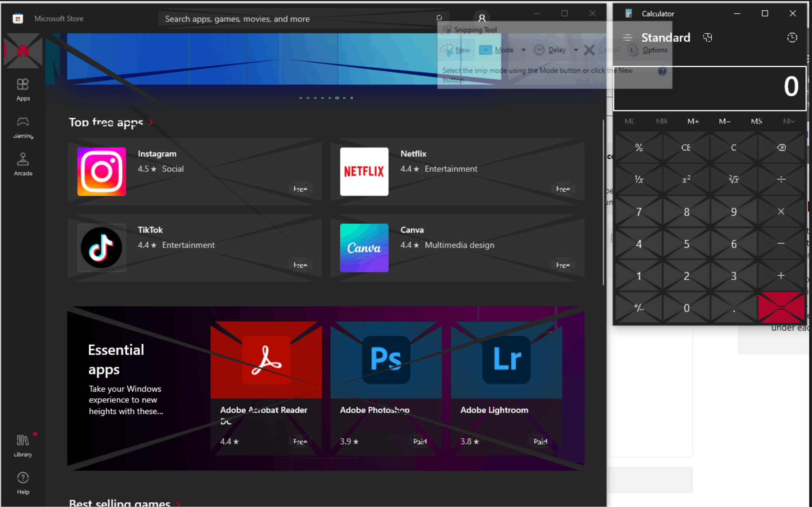This screenshot has height=507, width=812.
Task: Open Calculator memory list M dropdown
Action: coord(789,121)
